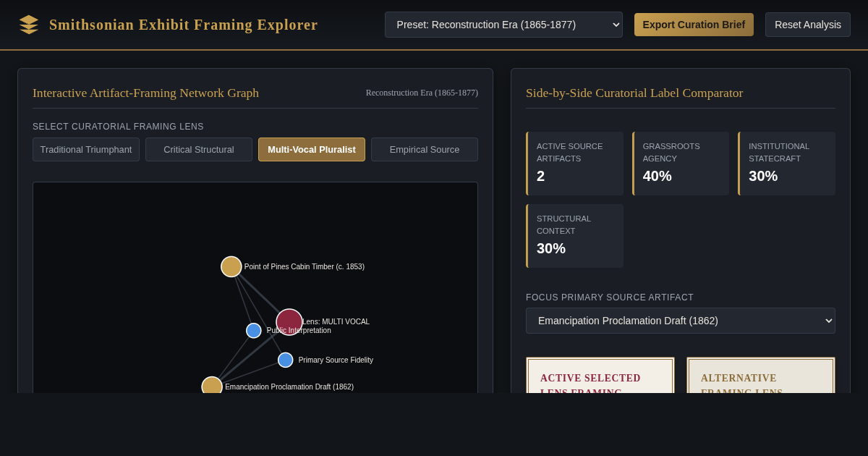868x456 pixels.
Task: Click the Institutional Statecraft 30% card
Action: [787, 164]
